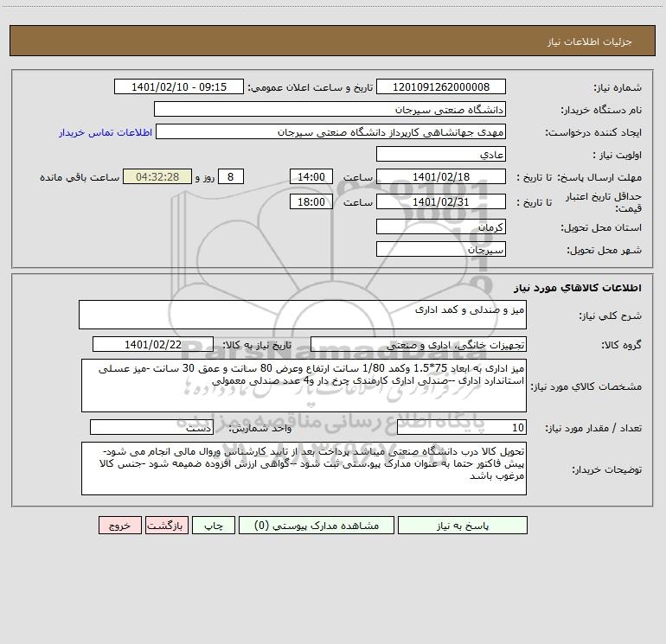666x644 pixels.
Task: Click the unit field دست
Action: [x=151, y=428]
